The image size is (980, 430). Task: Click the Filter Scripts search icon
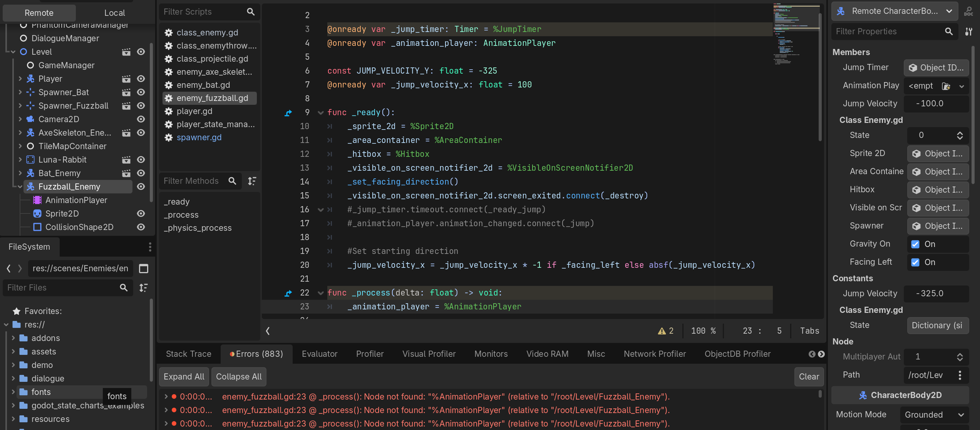coord(251,12)
